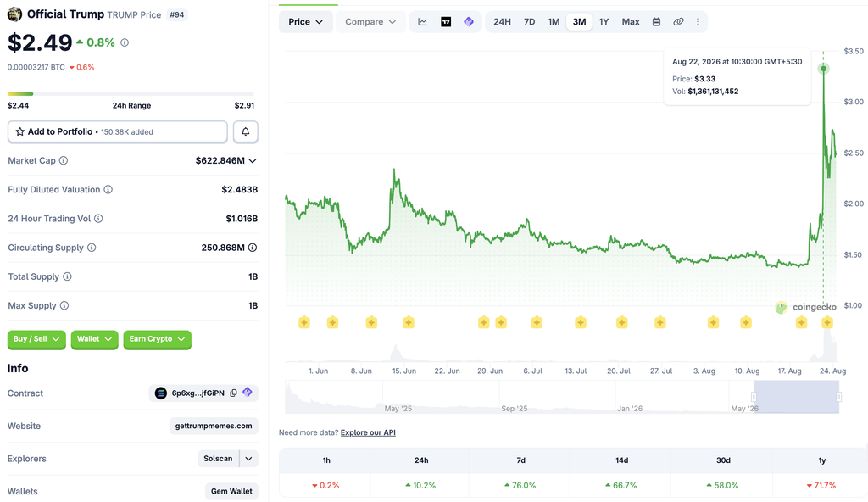Open the calendar date range picker

click(x=656, y=21)
